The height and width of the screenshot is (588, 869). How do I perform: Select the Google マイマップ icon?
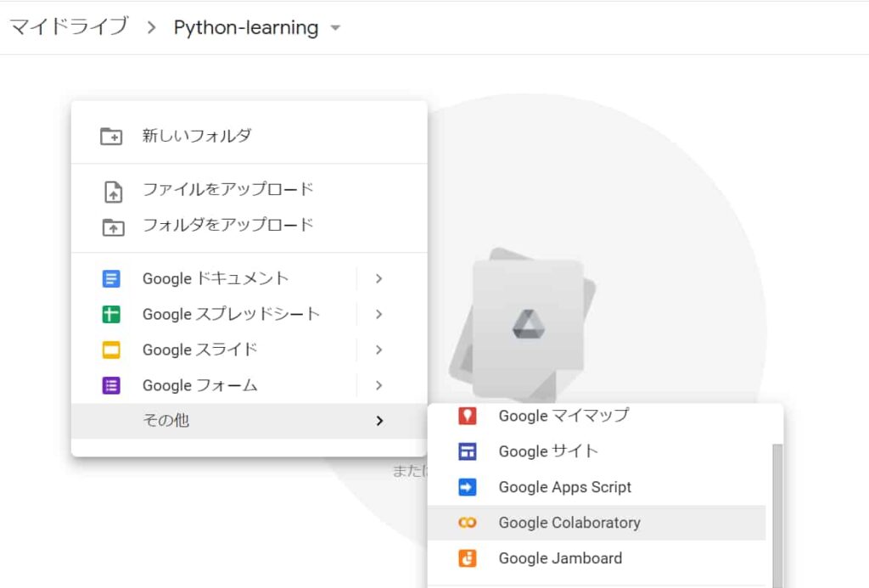[x=467, y=416]
